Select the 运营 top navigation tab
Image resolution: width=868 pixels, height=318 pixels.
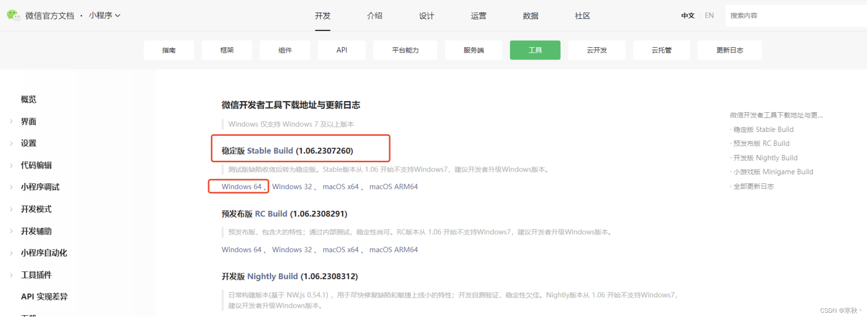click(479, 16)
